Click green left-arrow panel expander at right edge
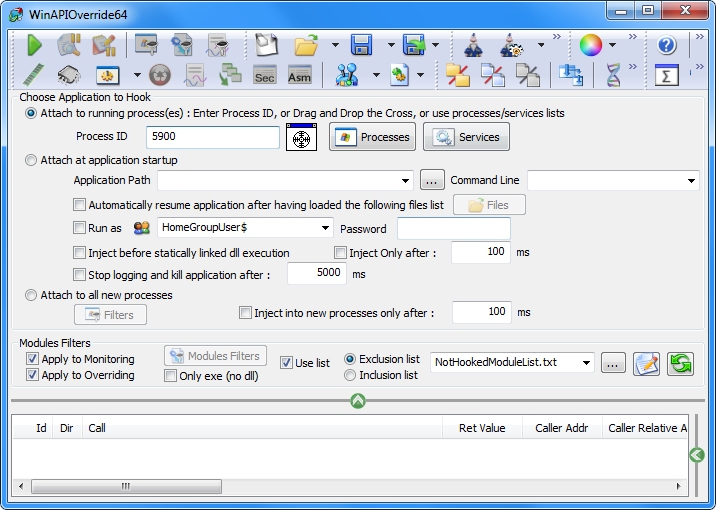 697,455
